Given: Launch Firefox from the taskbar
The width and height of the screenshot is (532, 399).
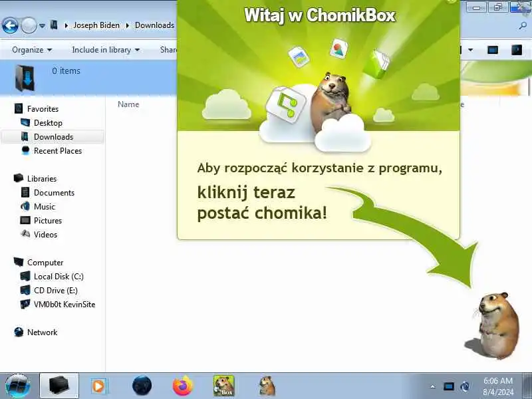Looking at the screenshot, I should coord(182,386).
